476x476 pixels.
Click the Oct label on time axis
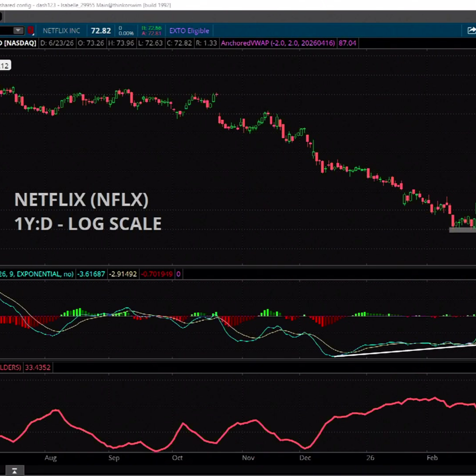[x=177, y=458]
